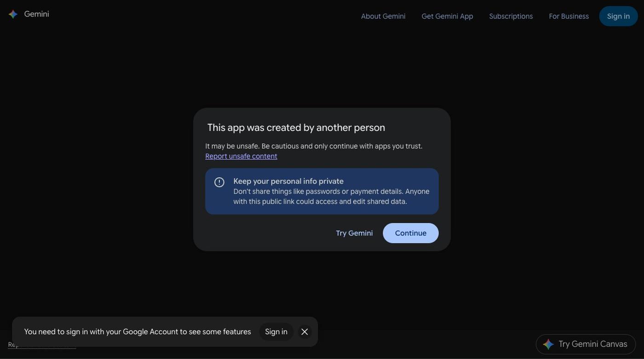644x359 pixels.
Task: Click the Gemini wordmark in the header
Action: click(x=36, y=14)
